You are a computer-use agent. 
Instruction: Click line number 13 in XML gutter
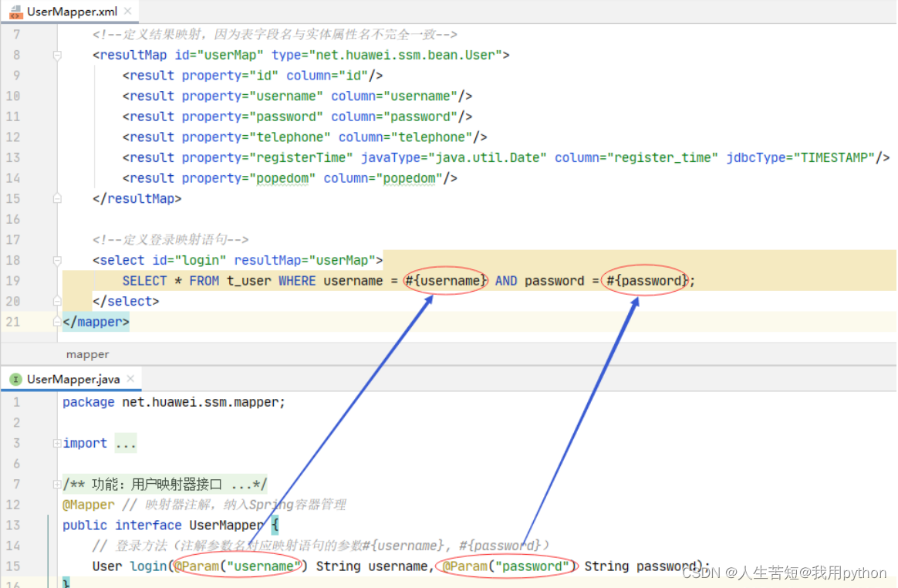[x=13, y=157]
